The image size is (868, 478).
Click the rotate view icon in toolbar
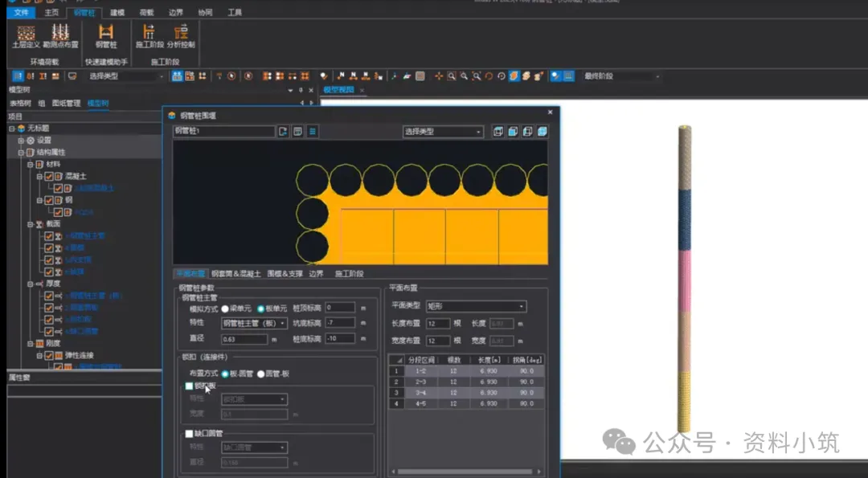[x=489, y=76]
